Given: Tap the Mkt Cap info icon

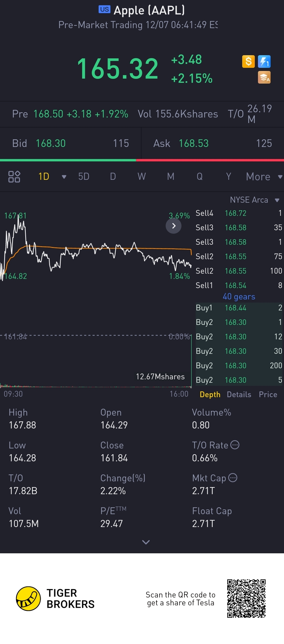Looking at the screenshot, I should 233,478.
